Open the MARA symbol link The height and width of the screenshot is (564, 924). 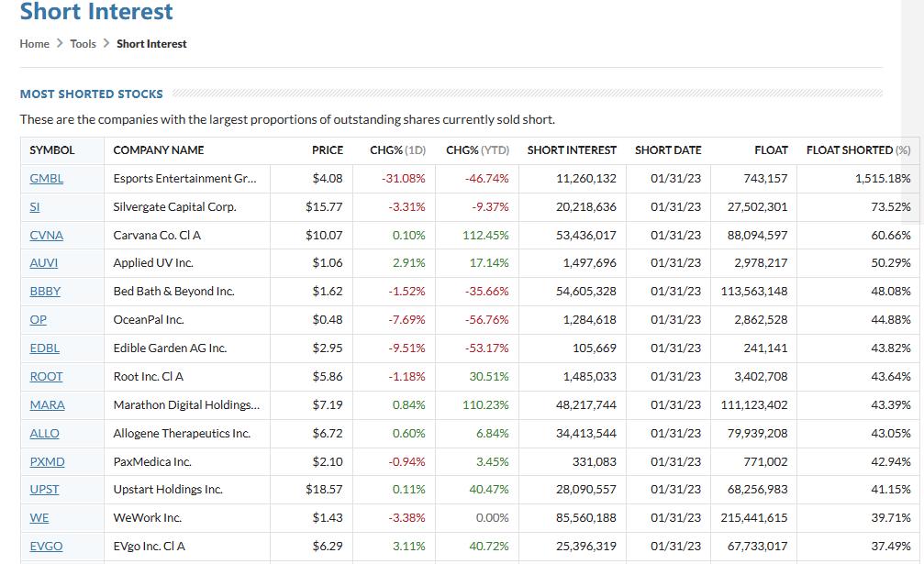(x=47, y=404)
